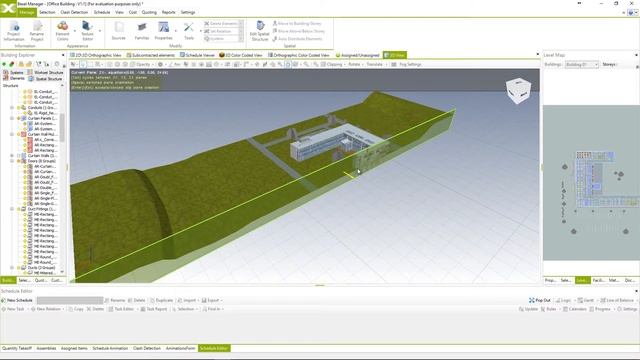Click New Task in Schedule Editor
This screenshot has width=640, height=360.
click(x=13, y=309)
